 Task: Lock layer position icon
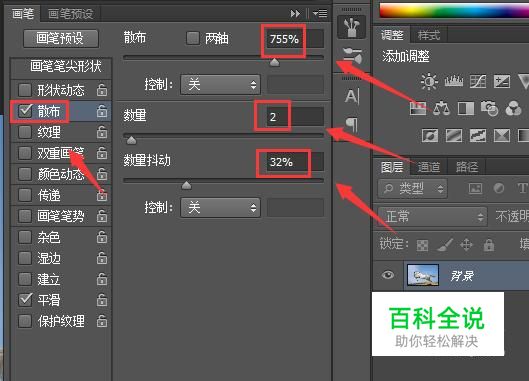point(467,244)
